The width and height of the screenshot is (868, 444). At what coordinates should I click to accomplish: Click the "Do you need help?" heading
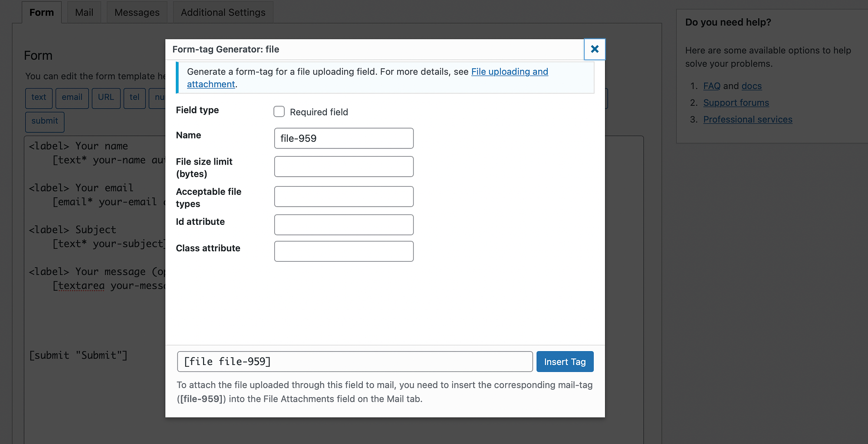pyautogui.click(x=728, y=22)
